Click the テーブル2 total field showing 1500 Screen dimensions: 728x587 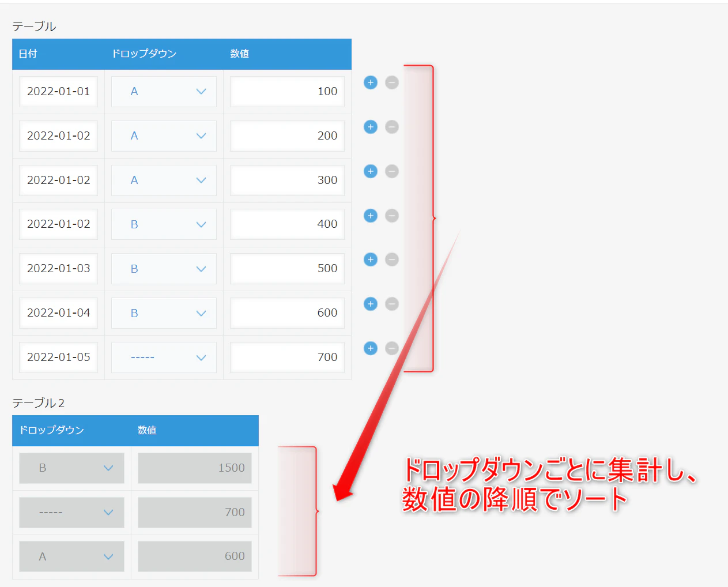[195, 468]
